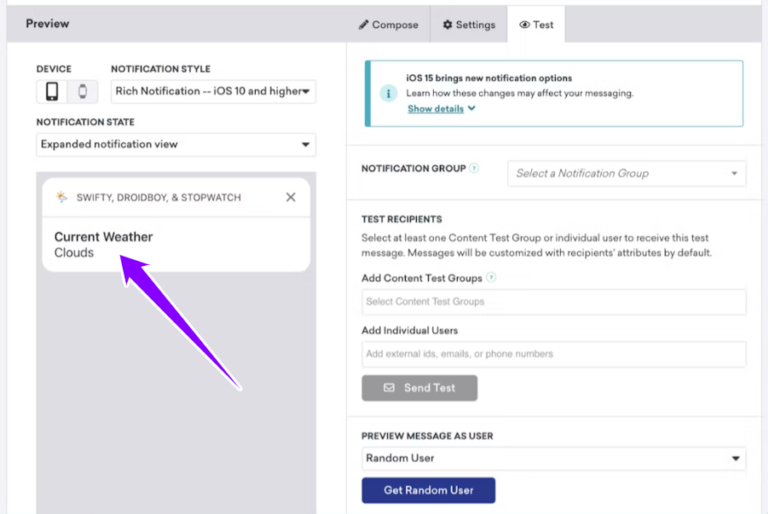This screenshot has height=514, width=768.
Task: Expand Select a Notification Group dropdown
Action: pos(626,173)
